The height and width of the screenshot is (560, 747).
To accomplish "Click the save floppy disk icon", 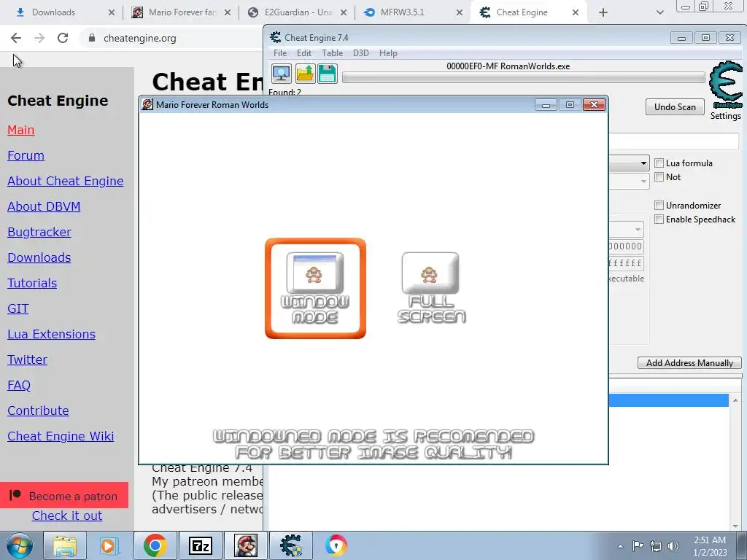I will tap(328, 74).
